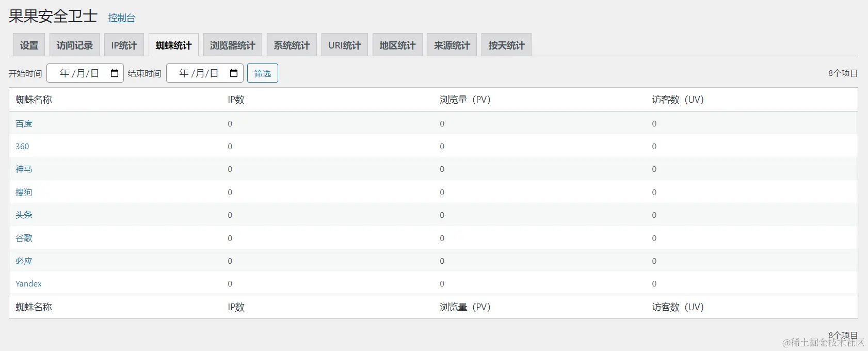Click the 浏览量 value in the 头条 row
The width and height of the screenshot is (868, 351).
pyautogui.click(x=442, y=215)
